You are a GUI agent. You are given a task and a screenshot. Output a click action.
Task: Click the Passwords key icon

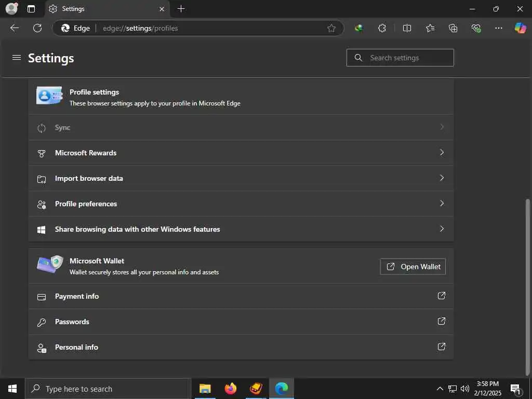[x=42, y=322]
